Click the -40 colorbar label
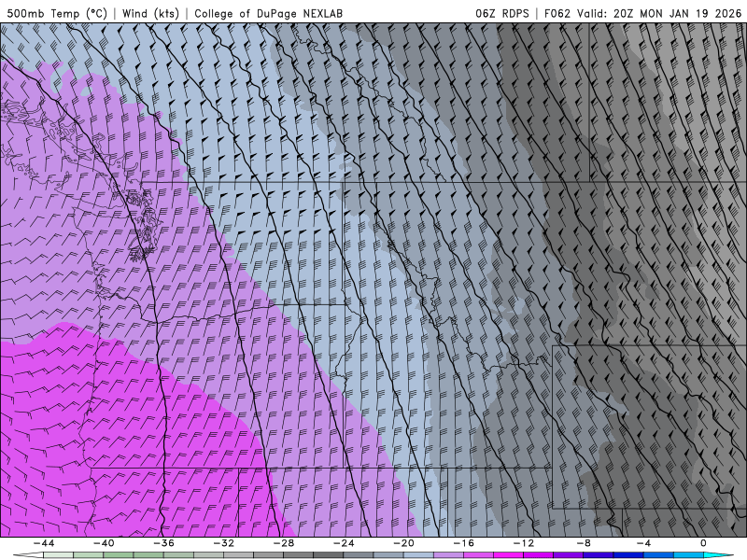This screenshot has width=747, height=560. point(104,543)
